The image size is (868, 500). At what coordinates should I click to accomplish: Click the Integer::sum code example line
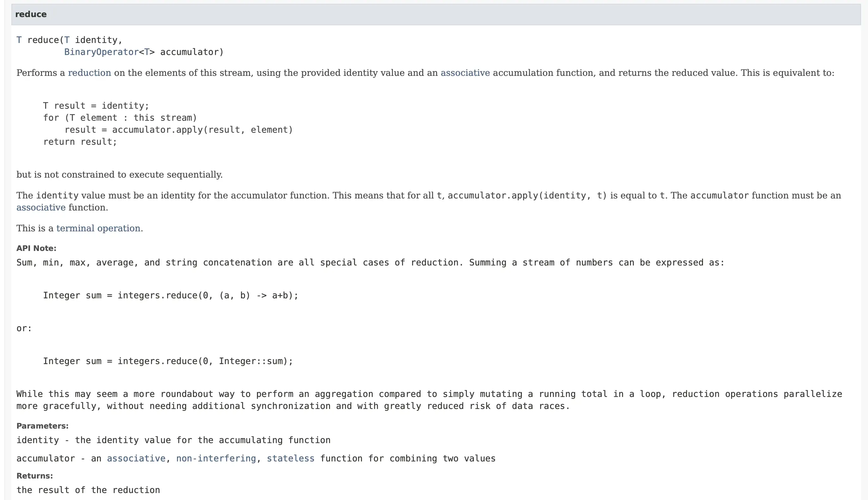168,361
